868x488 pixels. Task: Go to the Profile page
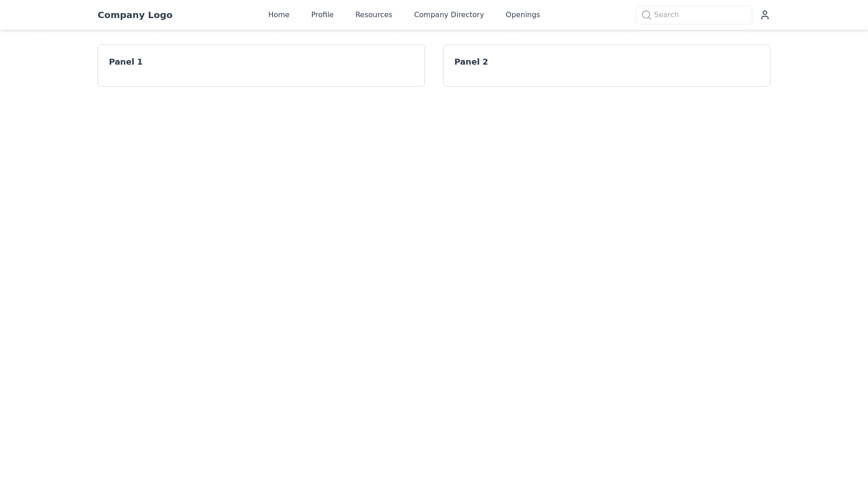coord(322,15)
